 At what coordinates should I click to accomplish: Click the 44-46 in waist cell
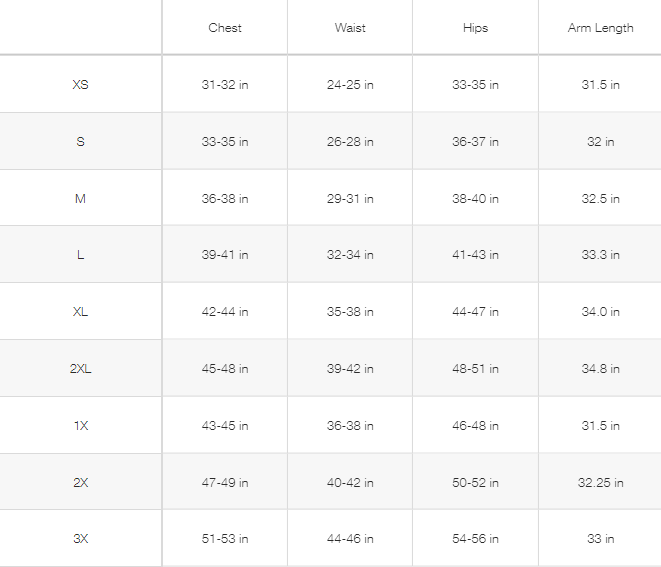coord(350,539)
